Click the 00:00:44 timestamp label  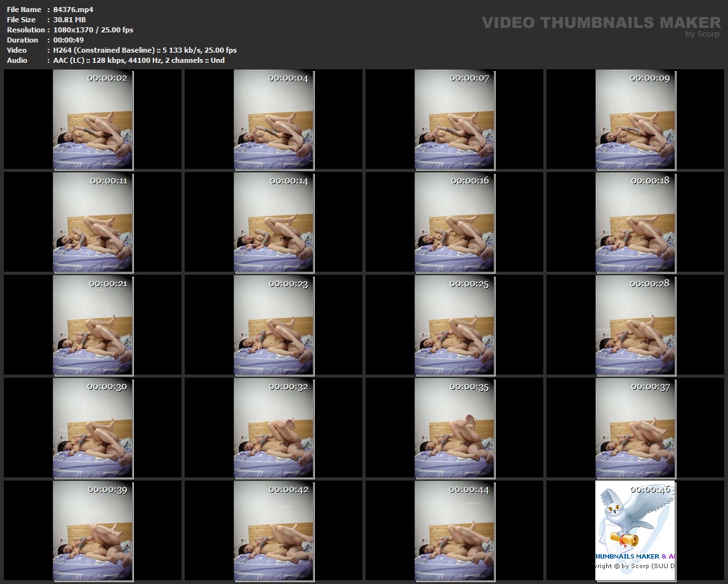click(x=468, y=489)
